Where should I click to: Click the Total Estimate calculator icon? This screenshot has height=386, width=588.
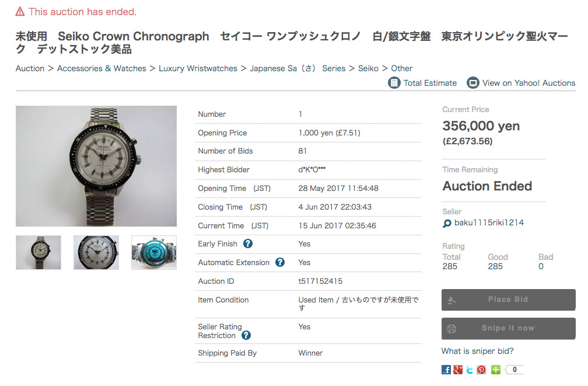(x=394, y=83)
